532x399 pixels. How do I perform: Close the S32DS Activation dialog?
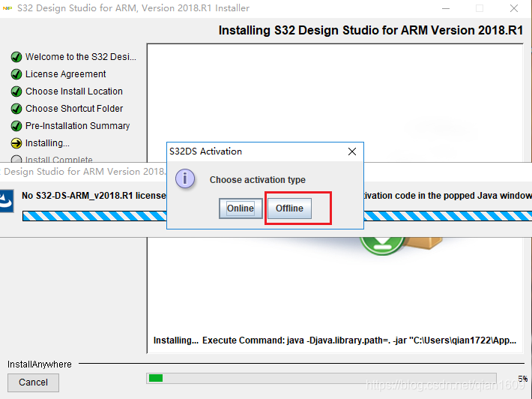(352, 151)
